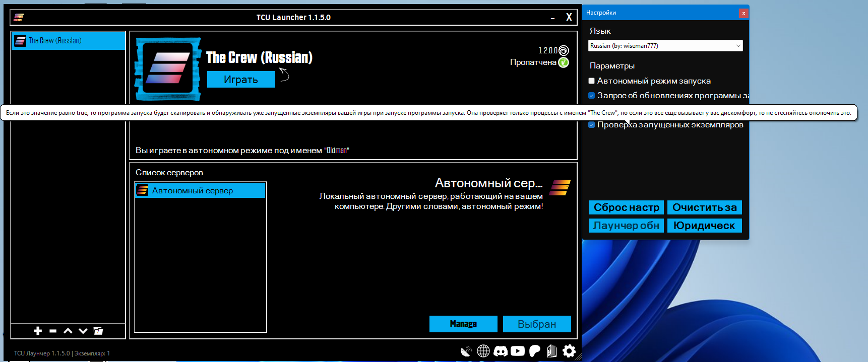Click the large The Crew game logo

tap(168, 68)
